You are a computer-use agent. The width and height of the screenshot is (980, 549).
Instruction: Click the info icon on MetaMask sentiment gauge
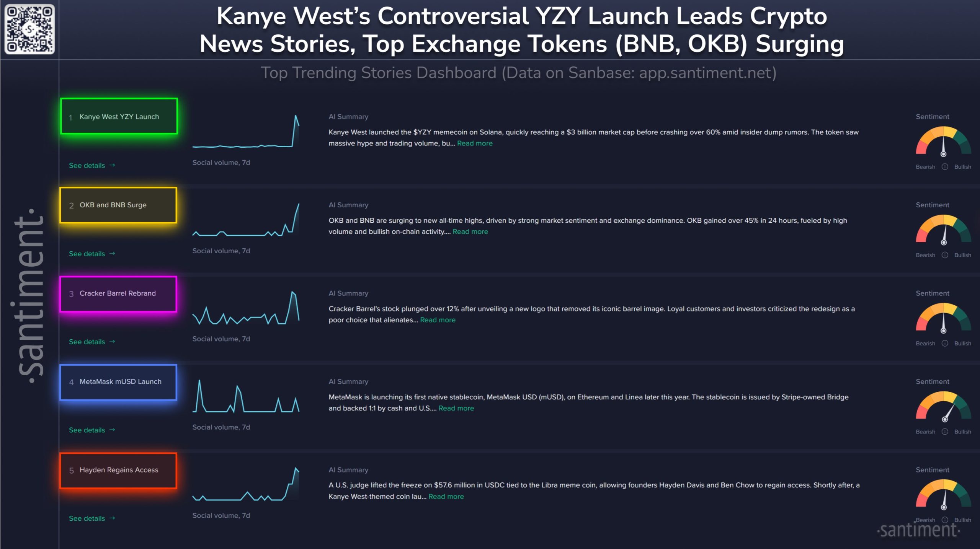click(944, 432)
